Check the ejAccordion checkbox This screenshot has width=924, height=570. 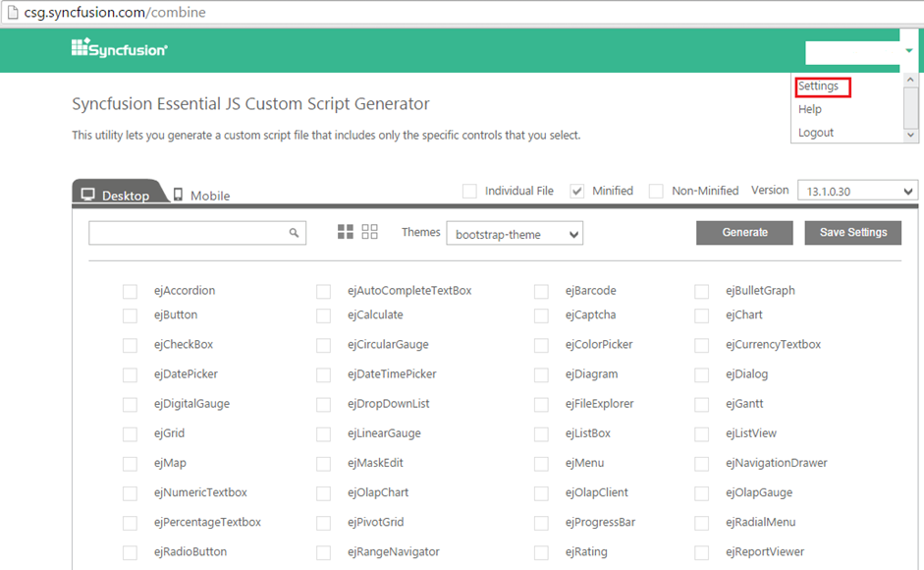tap(130, 292)
